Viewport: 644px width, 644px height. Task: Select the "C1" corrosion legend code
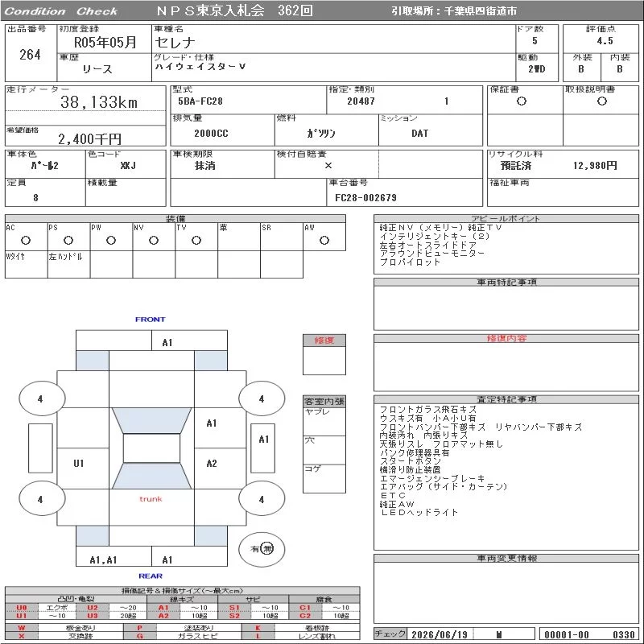coord(305,608)
